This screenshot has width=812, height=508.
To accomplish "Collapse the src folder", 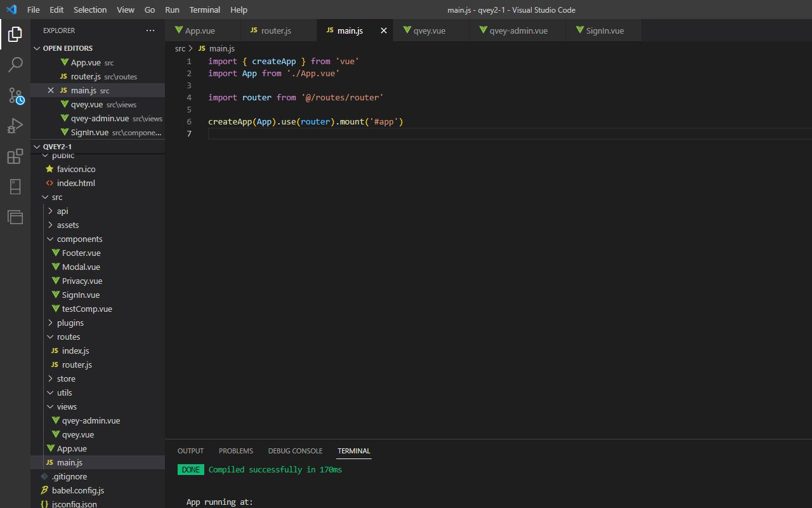I will pos(46,197).
